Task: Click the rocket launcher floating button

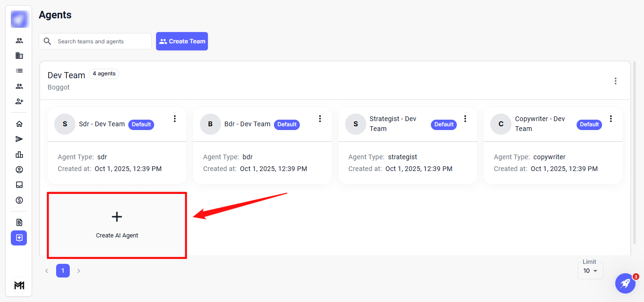Action: pos(625,283)
